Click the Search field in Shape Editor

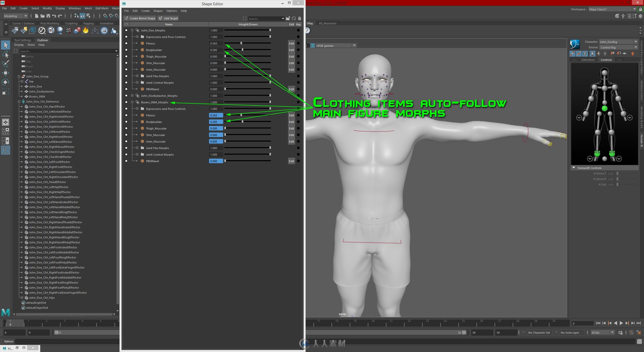coord(265,18)
